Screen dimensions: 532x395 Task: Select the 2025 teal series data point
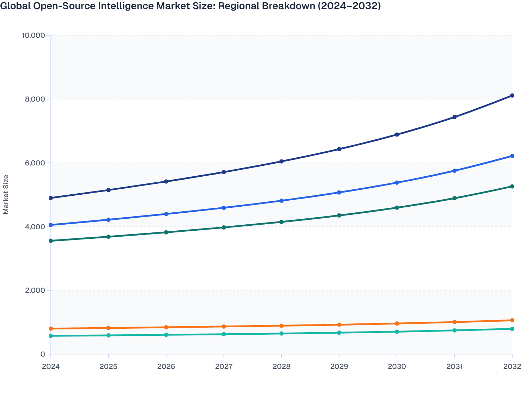(x=108, y=335)
